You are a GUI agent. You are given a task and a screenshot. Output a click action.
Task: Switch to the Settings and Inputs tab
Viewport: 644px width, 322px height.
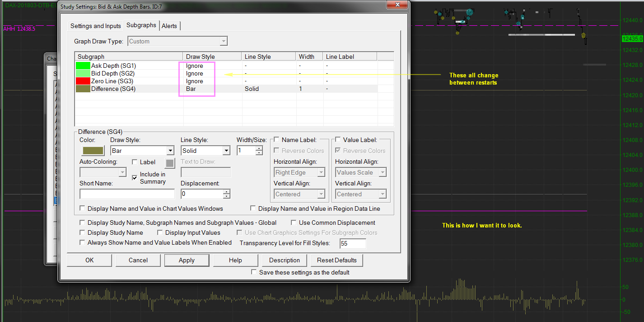click(x=96, y=26)
